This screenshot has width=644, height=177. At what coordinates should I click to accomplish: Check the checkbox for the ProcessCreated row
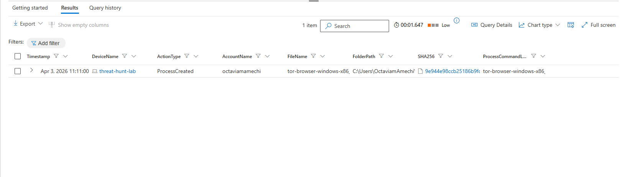(x=18, y=71)
